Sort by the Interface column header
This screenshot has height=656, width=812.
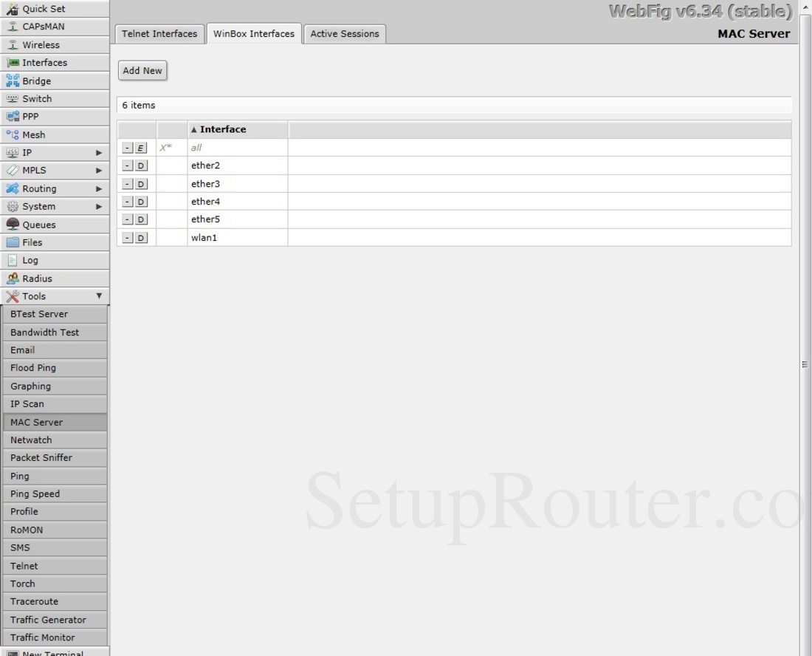click(x=238, y=129)
